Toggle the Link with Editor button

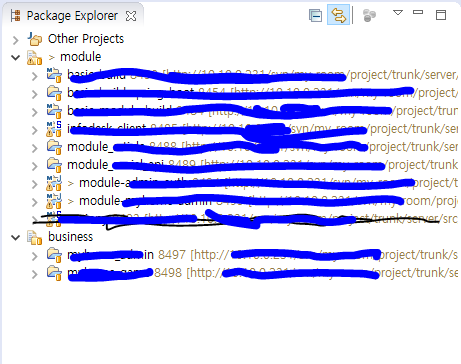coord(338,15)
